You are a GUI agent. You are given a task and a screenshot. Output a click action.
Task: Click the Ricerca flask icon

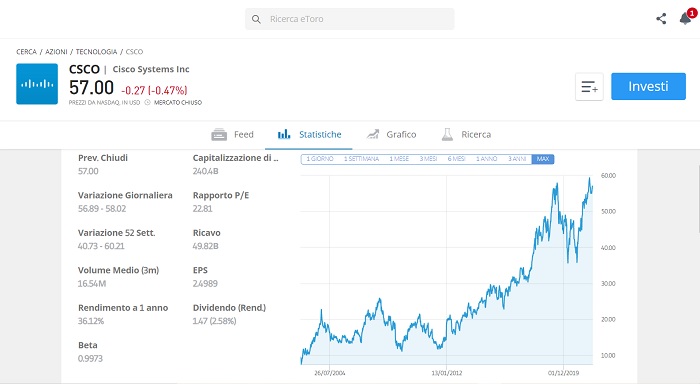point(447,134)
